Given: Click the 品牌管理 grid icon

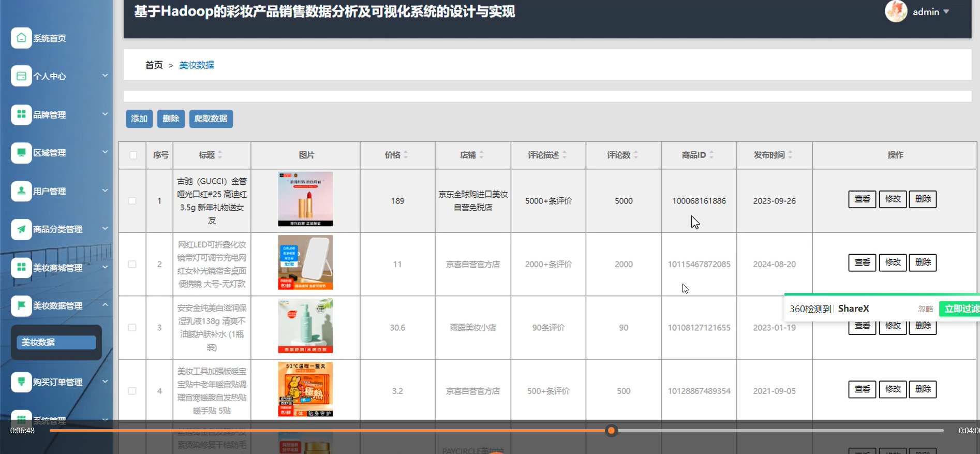Looking at the screenshot, I should point(21,114).
